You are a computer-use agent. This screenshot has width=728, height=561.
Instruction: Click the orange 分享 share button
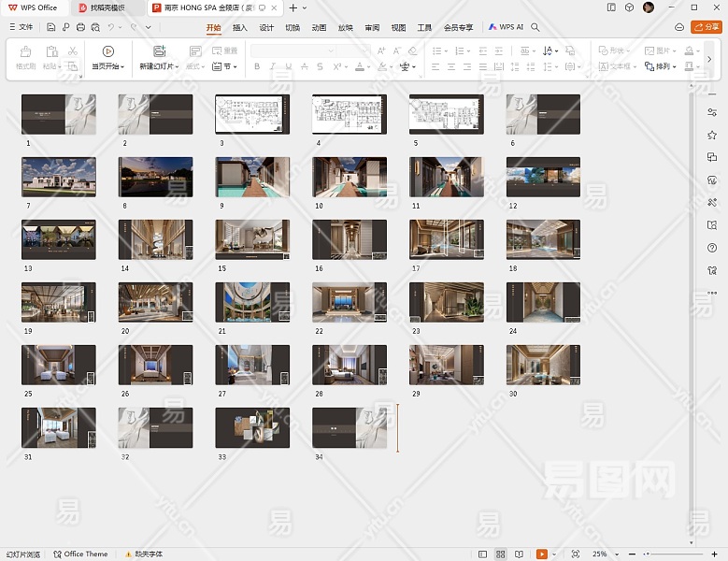pyautogui.click(x=706, y=28)
